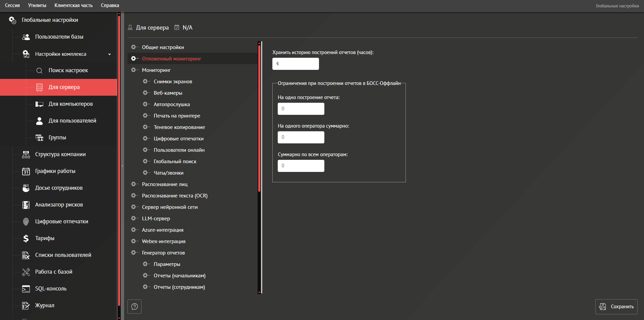Click the Tariffs dollar icon
The height and width of the screenshot is (320, 644).
(x=26, y=238)
